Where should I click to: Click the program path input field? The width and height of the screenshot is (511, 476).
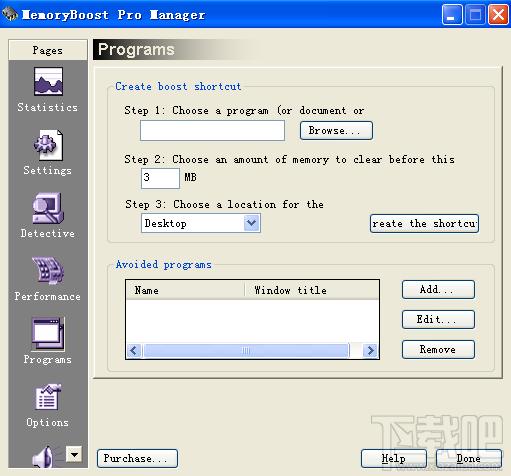tap(212, 130)
